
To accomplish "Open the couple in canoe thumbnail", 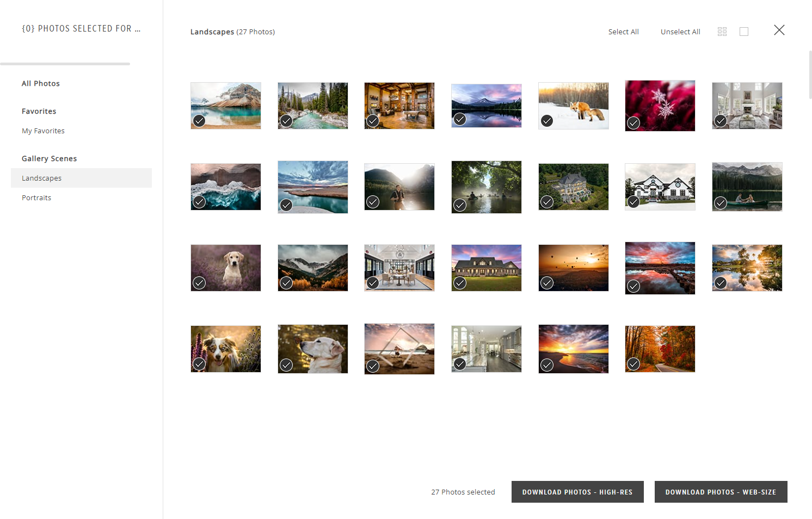I will (747, 187).
